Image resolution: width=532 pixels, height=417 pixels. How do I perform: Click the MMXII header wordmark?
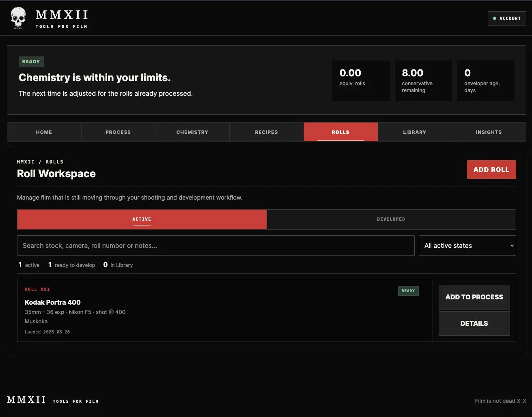pyautogui.click(x=62, y=15)
